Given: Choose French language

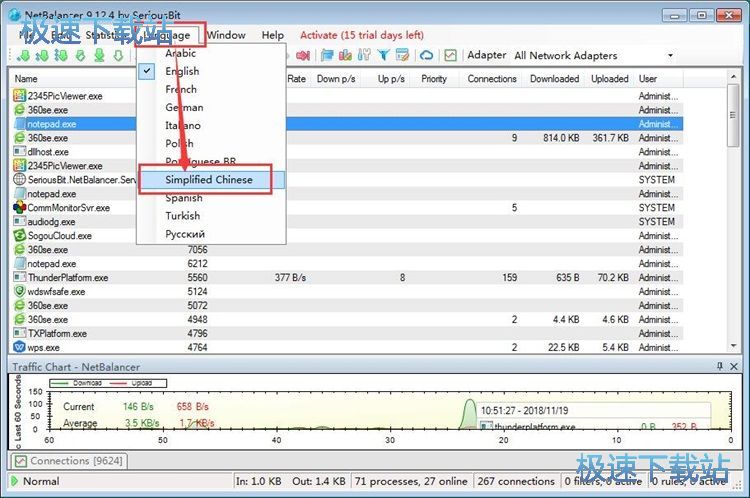Looking at the screenshot, I should coord(210,89).
